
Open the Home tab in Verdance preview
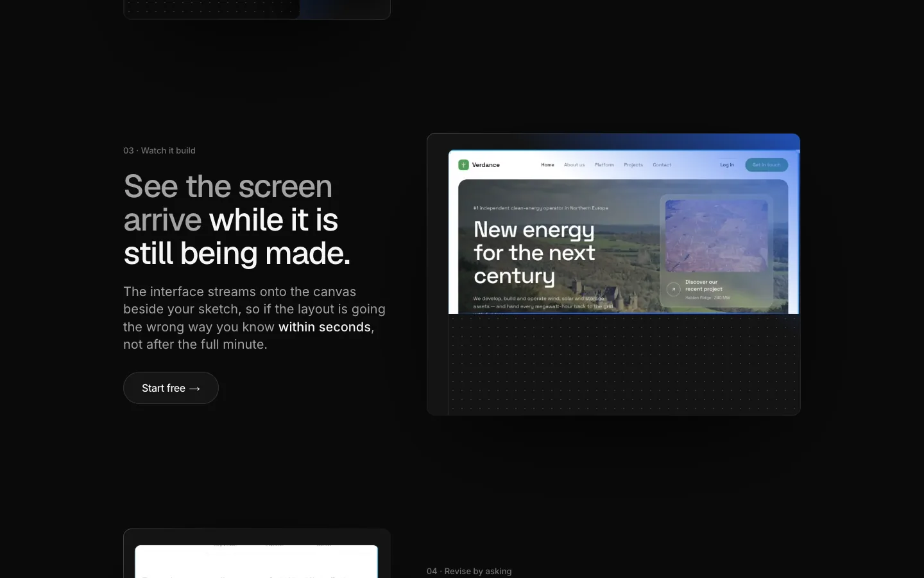(547, 165)
